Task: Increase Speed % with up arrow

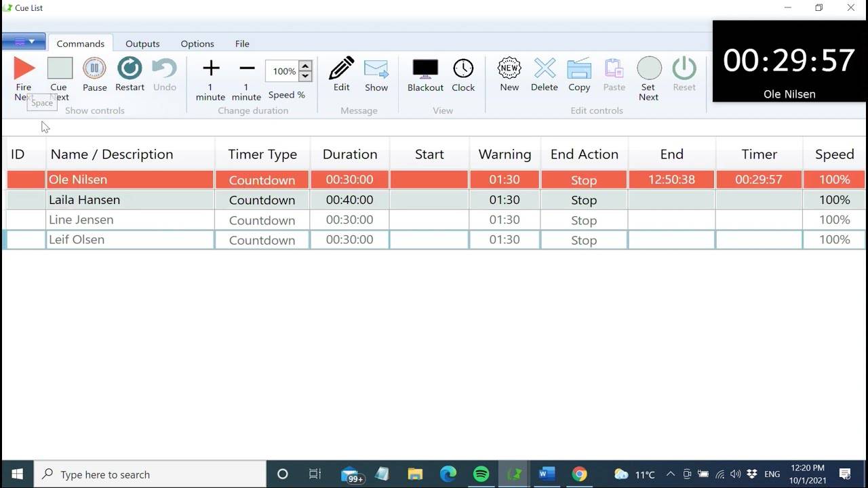Action: click(305, 66)
